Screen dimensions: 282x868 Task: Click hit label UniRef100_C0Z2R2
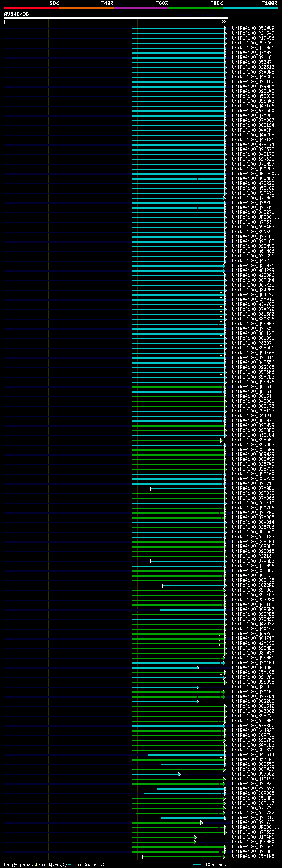[253, 585]
